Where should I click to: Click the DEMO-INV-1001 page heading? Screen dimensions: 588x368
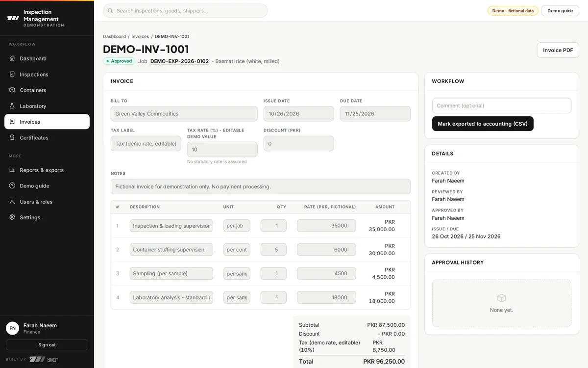(146, 49)
